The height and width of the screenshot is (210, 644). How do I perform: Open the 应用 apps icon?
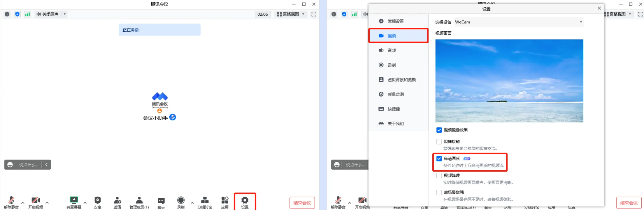[225, 203]
